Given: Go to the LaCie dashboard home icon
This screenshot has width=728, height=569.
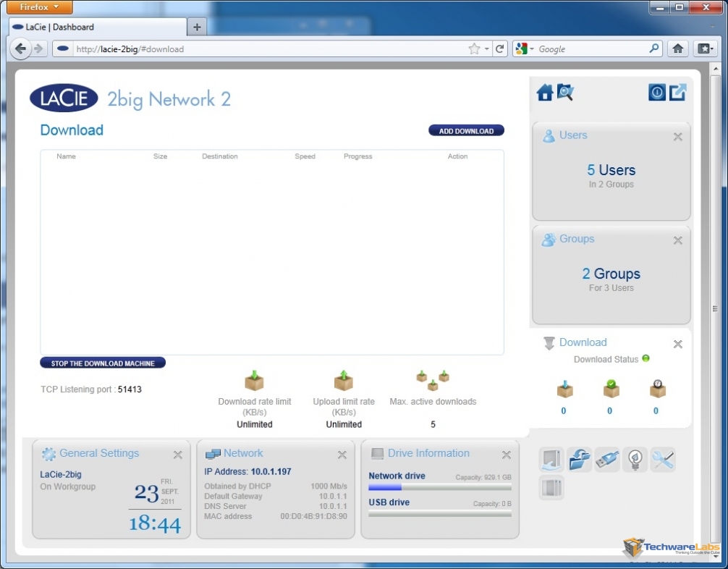Looking at the screenshot, I should 545,93.
